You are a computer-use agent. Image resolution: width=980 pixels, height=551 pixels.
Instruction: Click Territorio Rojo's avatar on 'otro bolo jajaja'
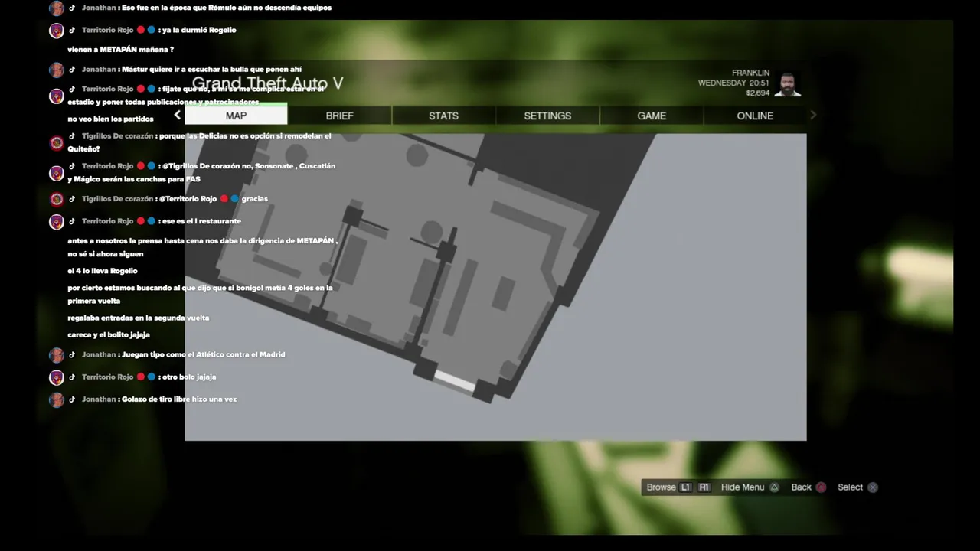56,377
